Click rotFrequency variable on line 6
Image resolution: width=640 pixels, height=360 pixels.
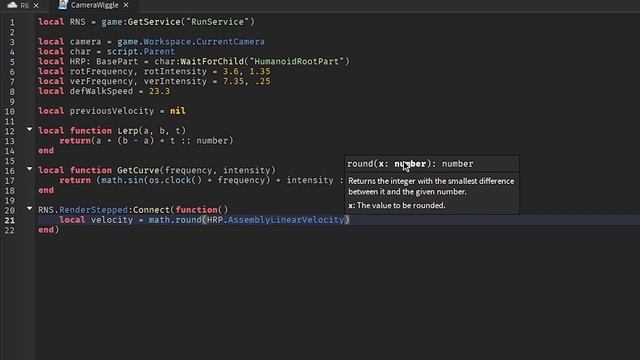coord(101,71)
